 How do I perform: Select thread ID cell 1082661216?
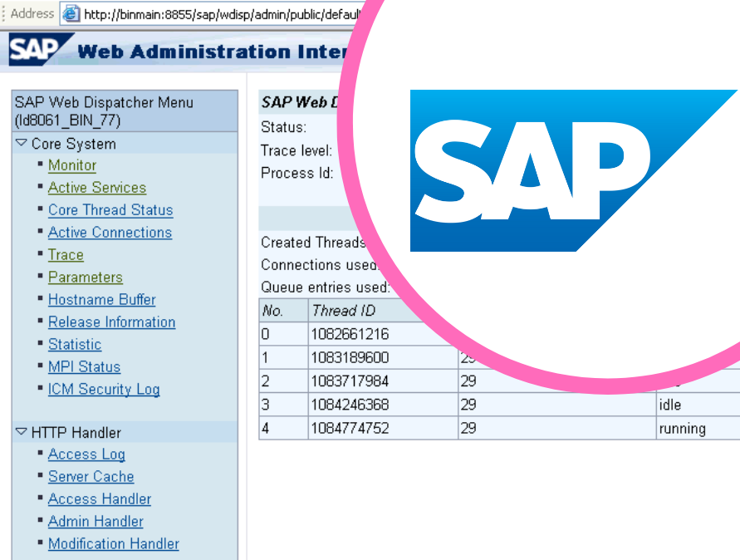point(350,334)
